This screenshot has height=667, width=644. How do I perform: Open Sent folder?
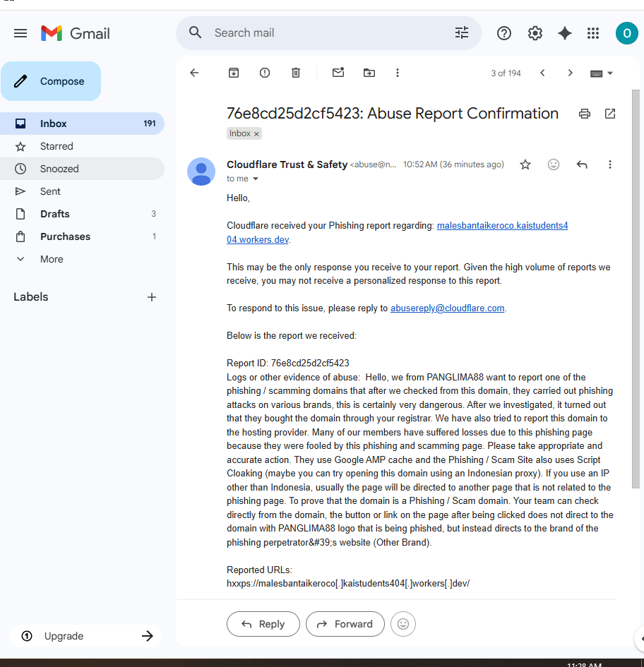[x=82, y=191]
